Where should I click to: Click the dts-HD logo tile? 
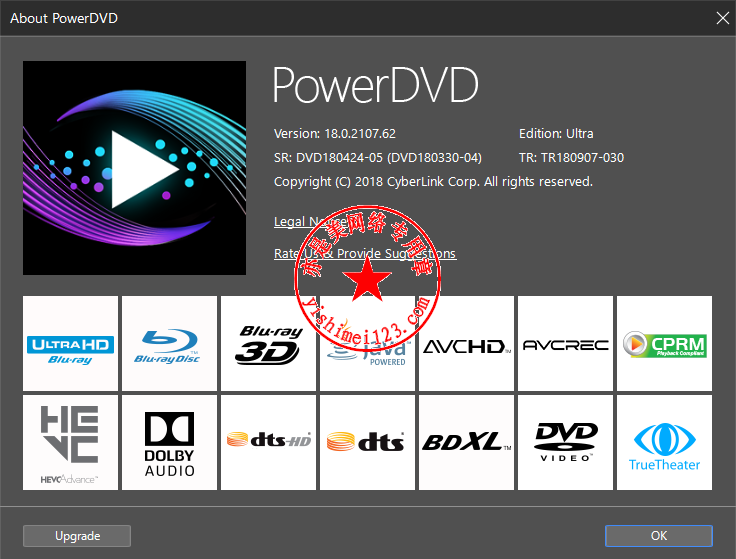(268, 442)
